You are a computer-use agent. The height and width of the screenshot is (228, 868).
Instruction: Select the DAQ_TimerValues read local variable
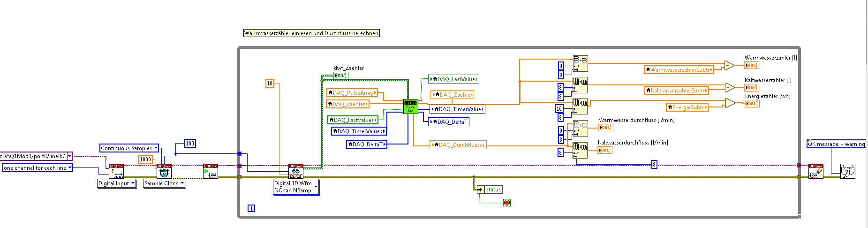(x=359, y=131)
